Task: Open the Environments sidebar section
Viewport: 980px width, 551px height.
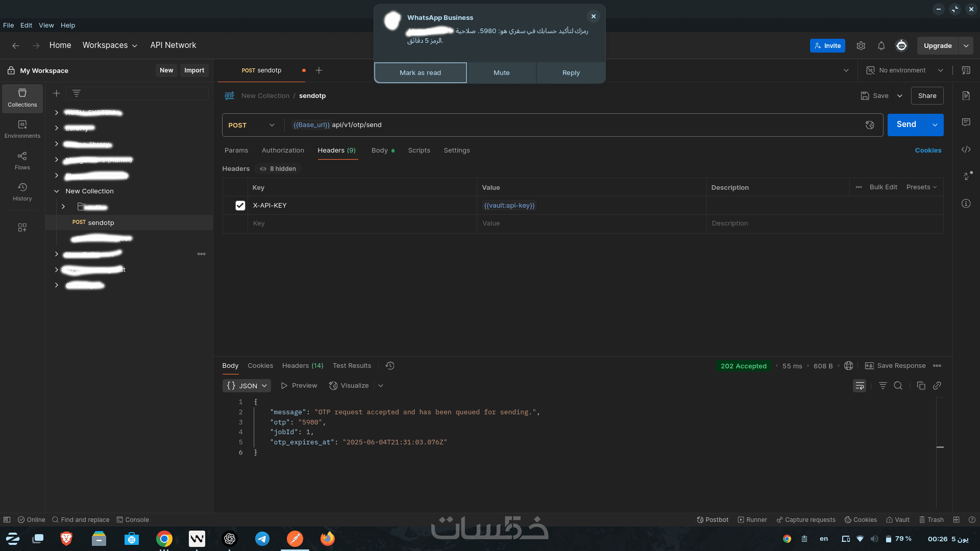Action: 22,129
